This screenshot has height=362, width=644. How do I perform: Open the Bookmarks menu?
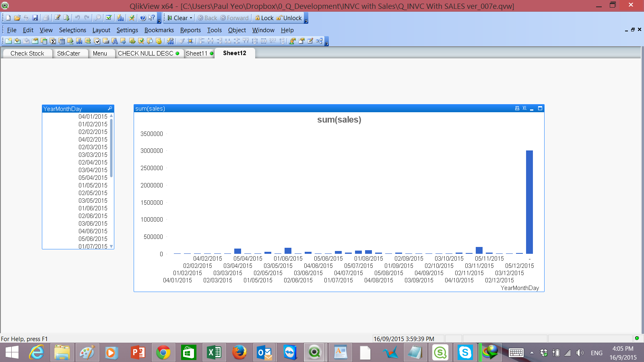click(x=159, y=30)
